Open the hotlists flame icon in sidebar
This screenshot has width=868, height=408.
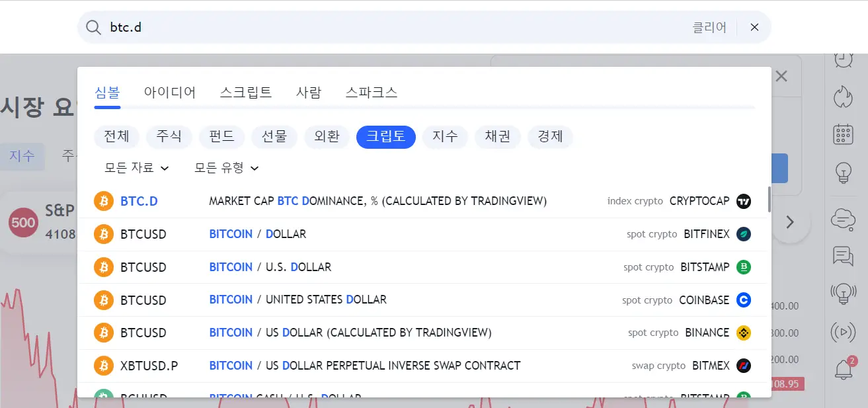[x=843, y=96]
